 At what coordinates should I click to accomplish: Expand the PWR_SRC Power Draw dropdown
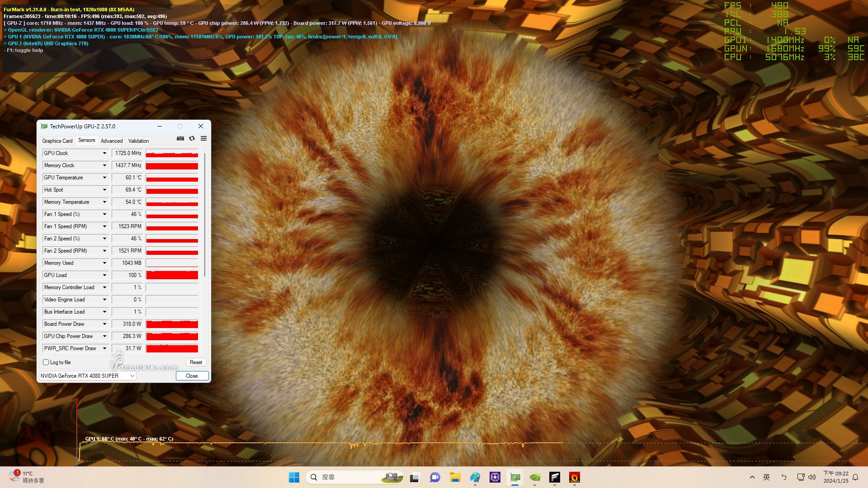click(104, 348)
